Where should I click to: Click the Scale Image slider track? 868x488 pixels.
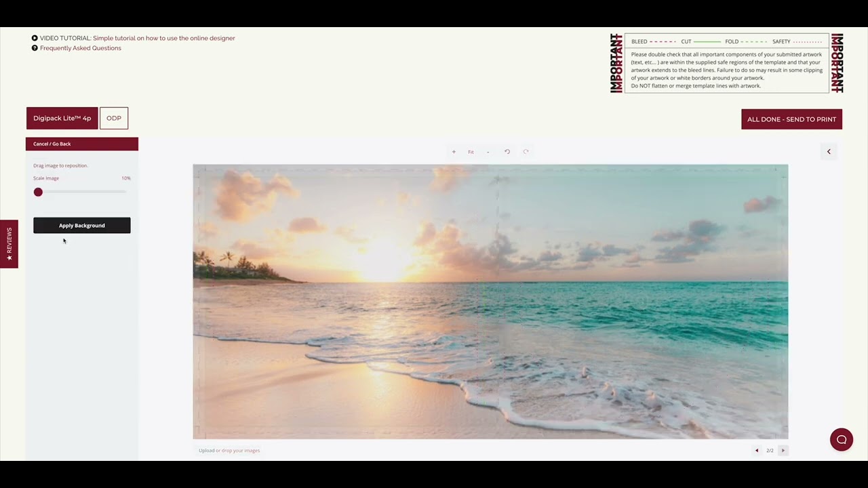pos(81,192)
